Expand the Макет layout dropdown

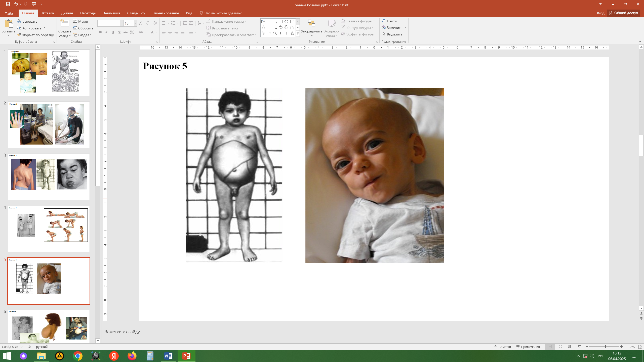(x=82, y=21)
